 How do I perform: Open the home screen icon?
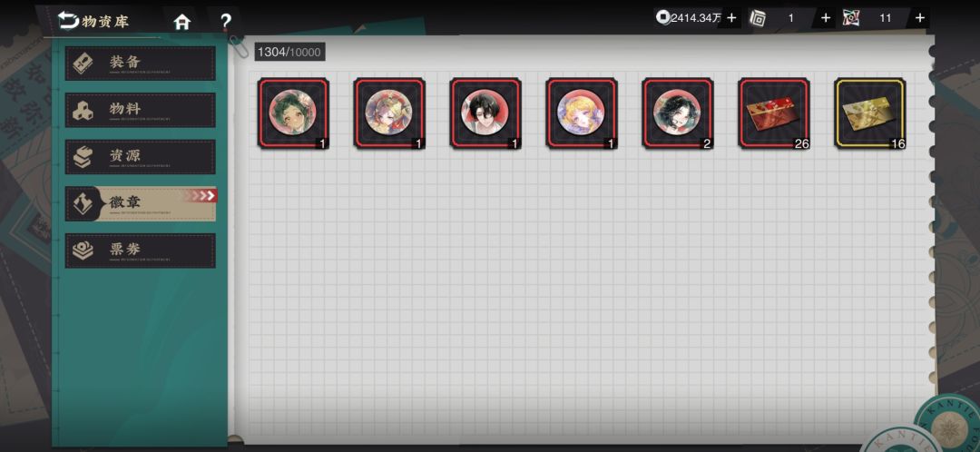coord(181,22)
